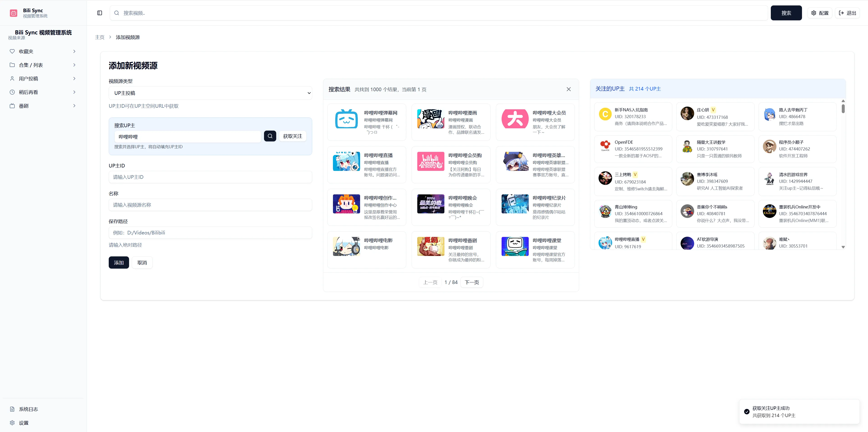
Task: Click the TV icon for 番剧
Action: [12, 106]
